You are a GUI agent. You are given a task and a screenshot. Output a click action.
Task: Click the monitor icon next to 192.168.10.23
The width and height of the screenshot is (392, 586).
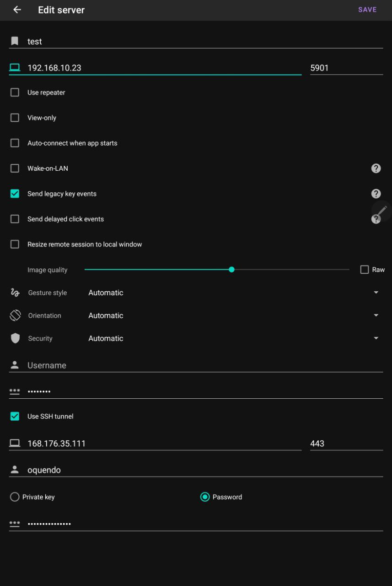[x=15, y=67]
